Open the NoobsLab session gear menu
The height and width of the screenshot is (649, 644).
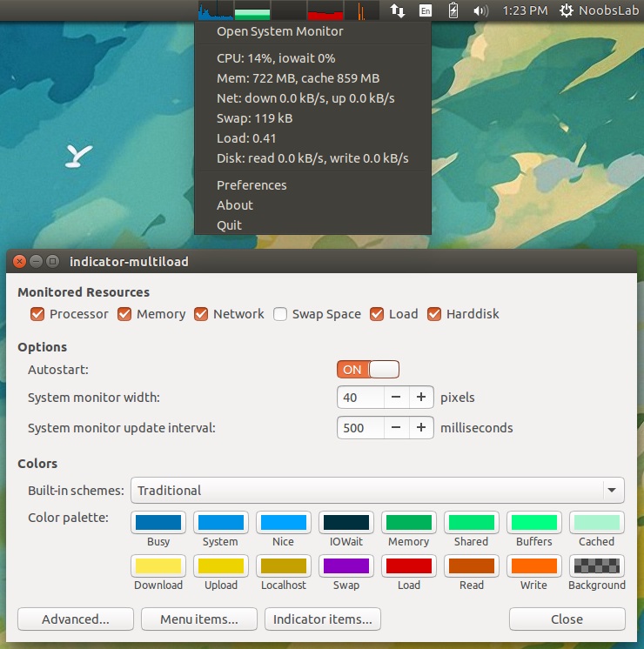point(599,10)
